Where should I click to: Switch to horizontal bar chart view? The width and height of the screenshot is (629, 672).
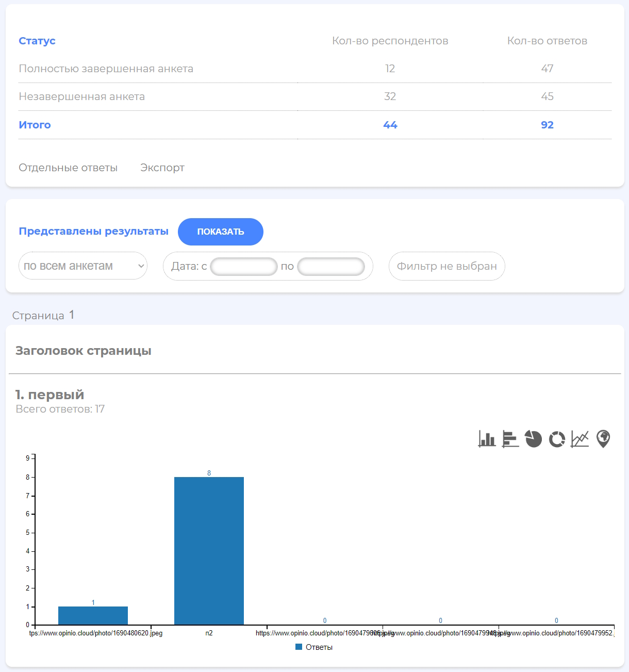pos(510,439)
